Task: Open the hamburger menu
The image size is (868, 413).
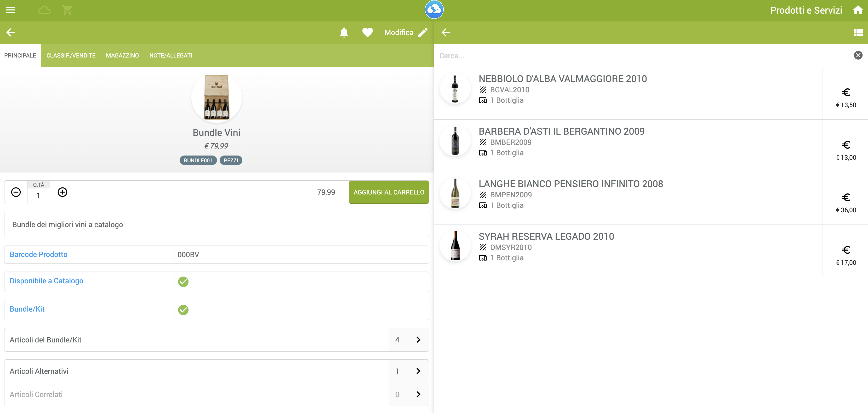Action: (10, 10)
